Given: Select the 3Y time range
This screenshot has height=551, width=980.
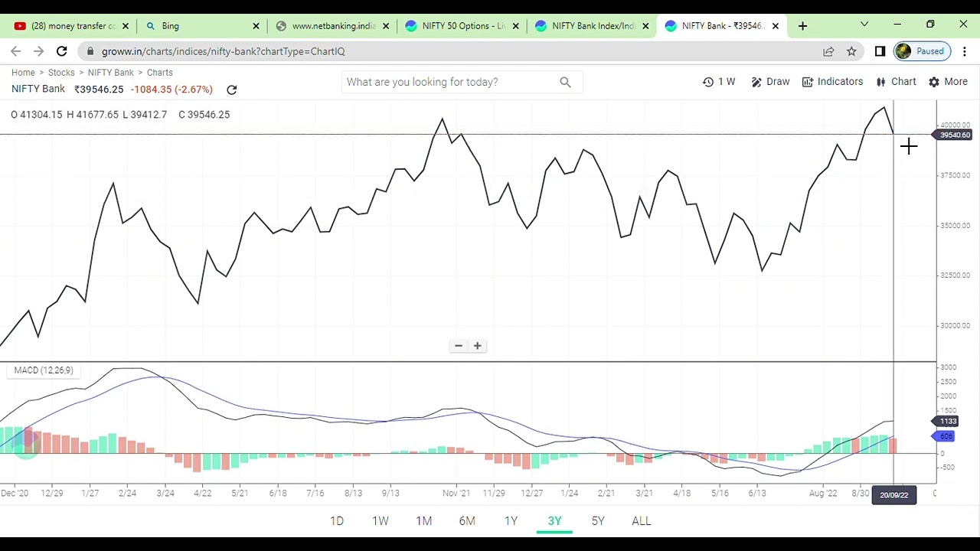Looking at the screenshot, I should [x=554, y=521].
